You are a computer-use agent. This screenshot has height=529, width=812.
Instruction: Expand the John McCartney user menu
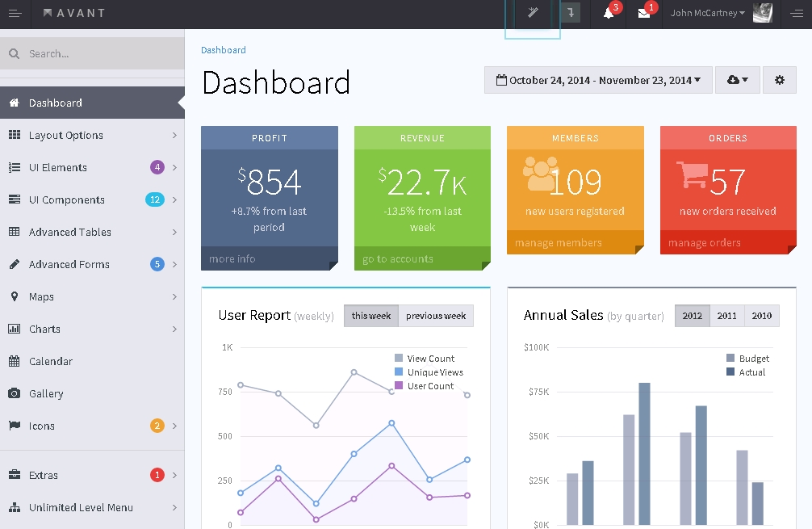click(708, 13)
